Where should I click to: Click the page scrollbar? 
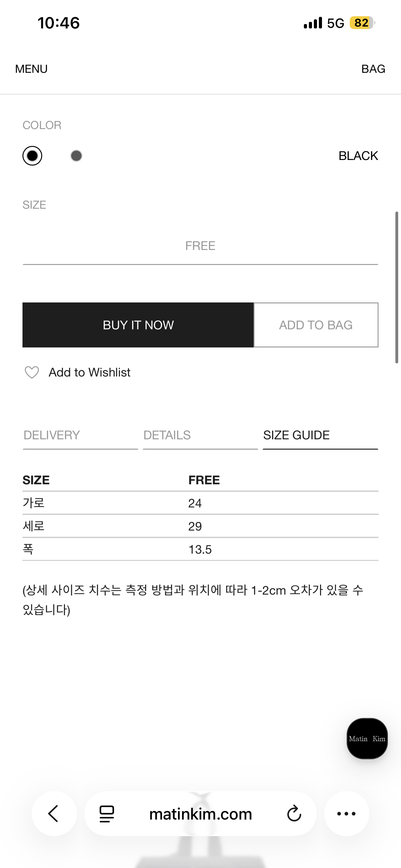coord(397,287)
